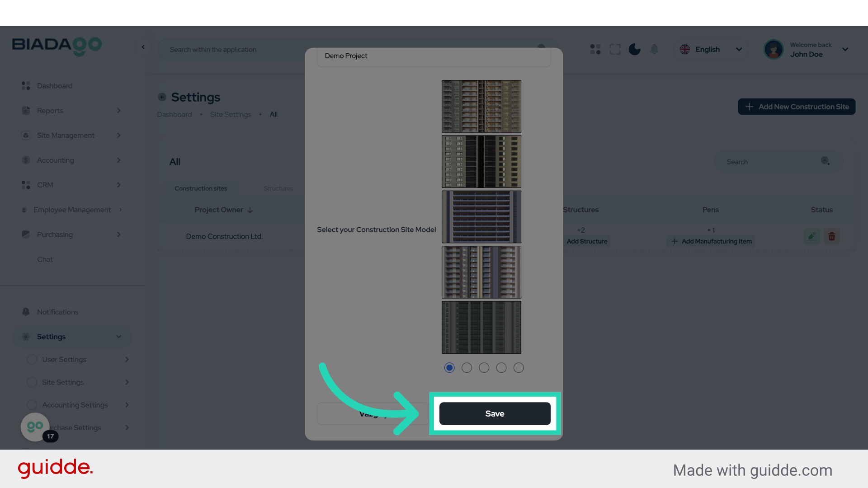The image size is (868, 488).
Task: Click the fullscreen toggle icon
Action: tap(615, 49)
